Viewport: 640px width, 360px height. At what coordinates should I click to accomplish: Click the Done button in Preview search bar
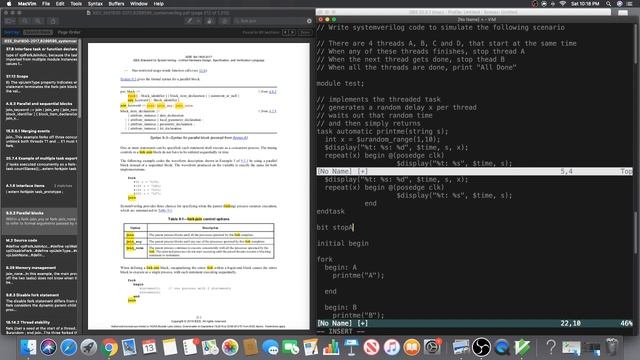[x=305, y=32]
